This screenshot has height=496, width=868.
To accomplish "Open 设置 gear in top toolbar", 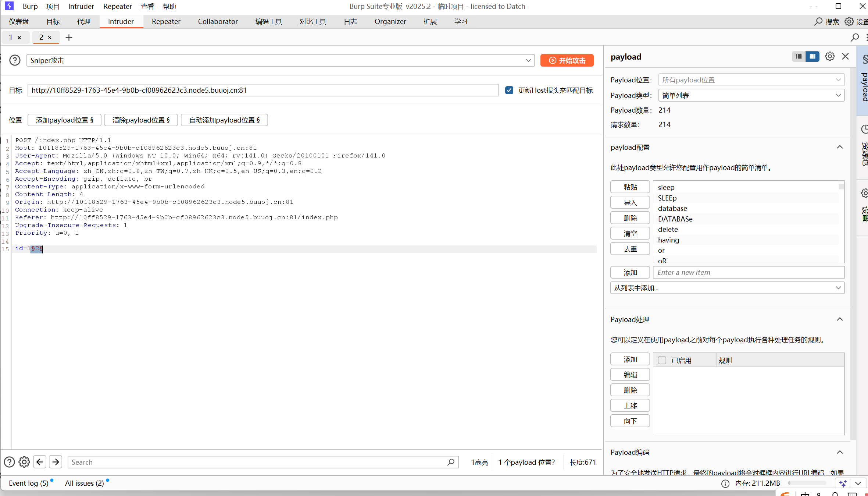I will pos(849,22).
